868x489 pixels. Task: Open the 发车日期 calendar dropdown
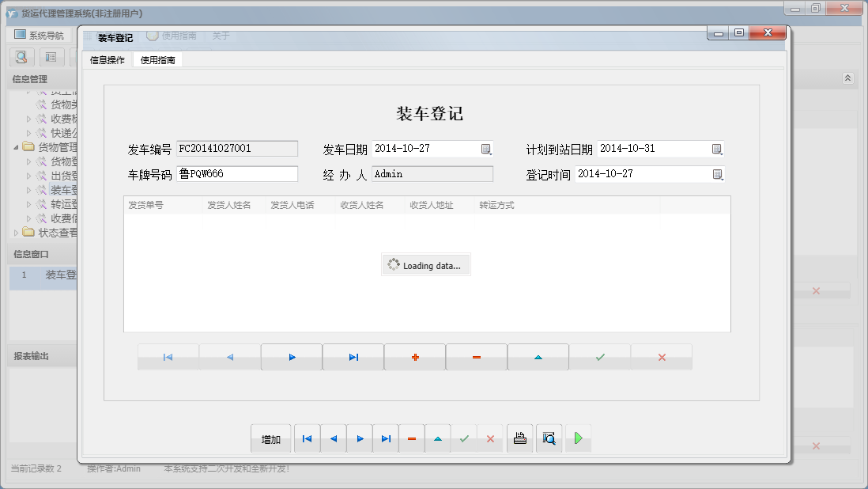[x=486, y=149]
